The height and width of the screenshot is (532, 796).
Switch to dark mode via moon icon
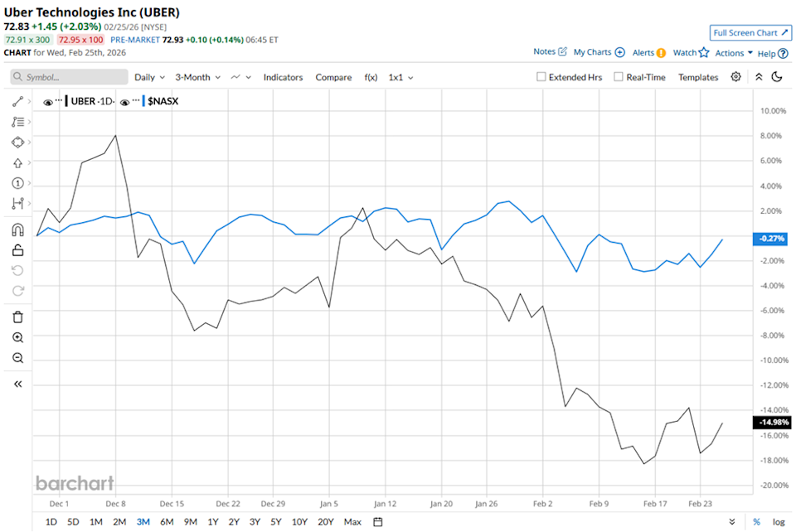pos(776,76)
